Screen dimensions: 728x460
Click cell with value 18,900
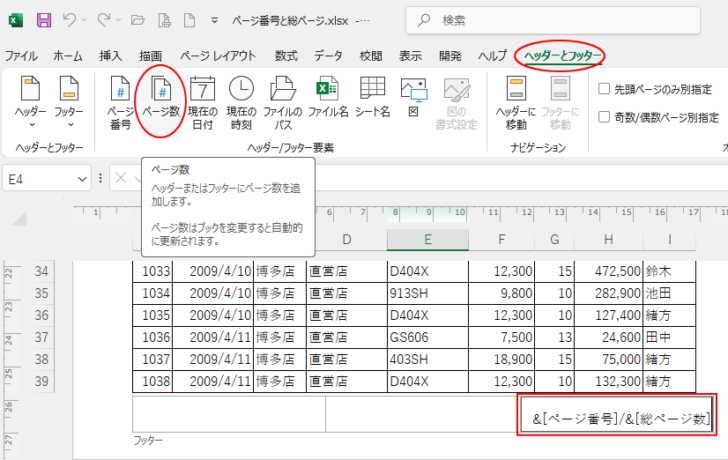[501, 359]
